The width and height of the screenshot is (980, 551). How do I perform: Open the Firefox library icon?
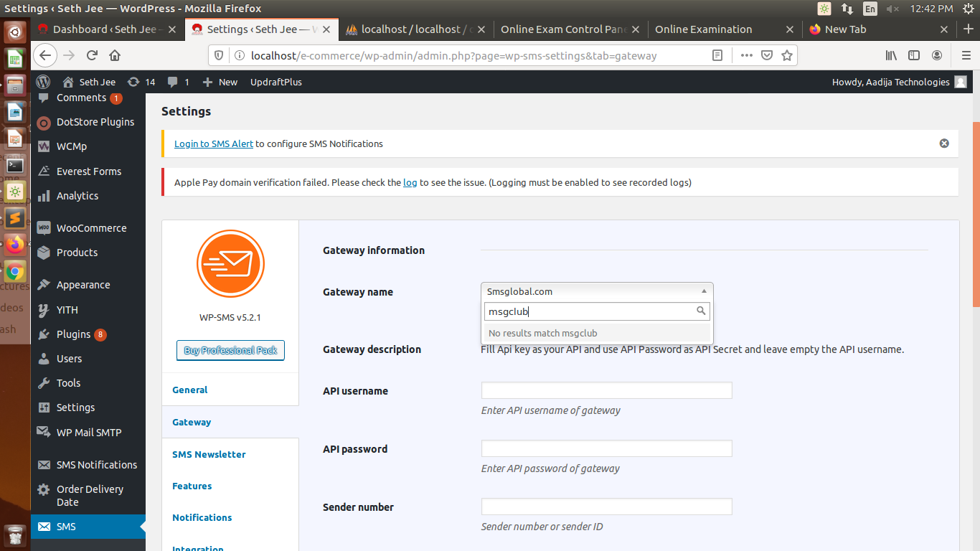tap(891, 55)
